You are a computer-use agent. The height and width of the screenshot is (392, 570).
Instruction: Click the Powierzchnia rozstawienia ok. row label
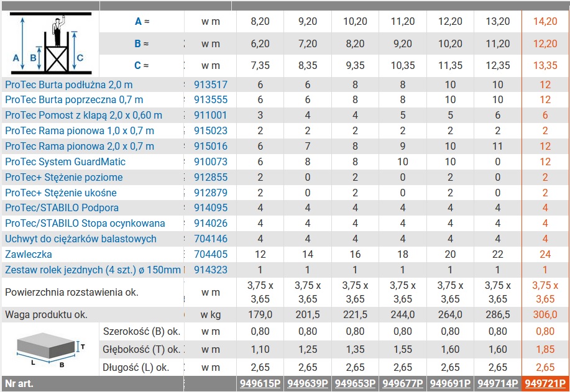click(71, 292)
